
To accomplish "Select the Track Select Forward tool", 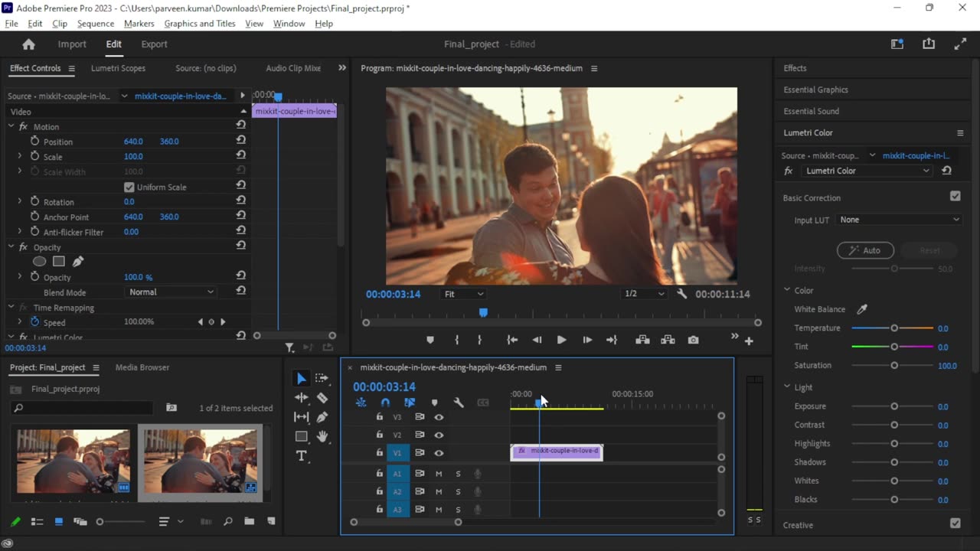I will click(x=322, y=378).
